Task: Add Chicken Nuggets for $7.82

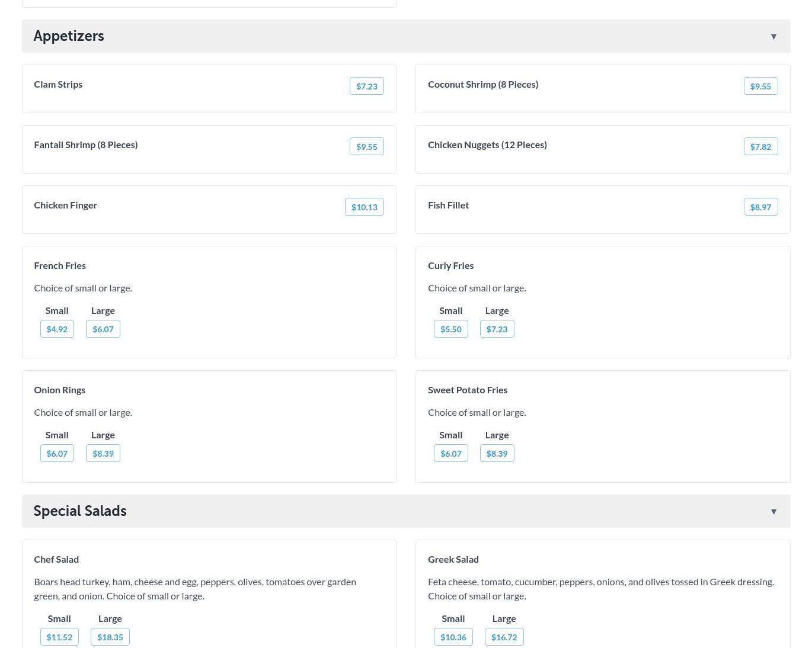Action: [x=760, y=147]
